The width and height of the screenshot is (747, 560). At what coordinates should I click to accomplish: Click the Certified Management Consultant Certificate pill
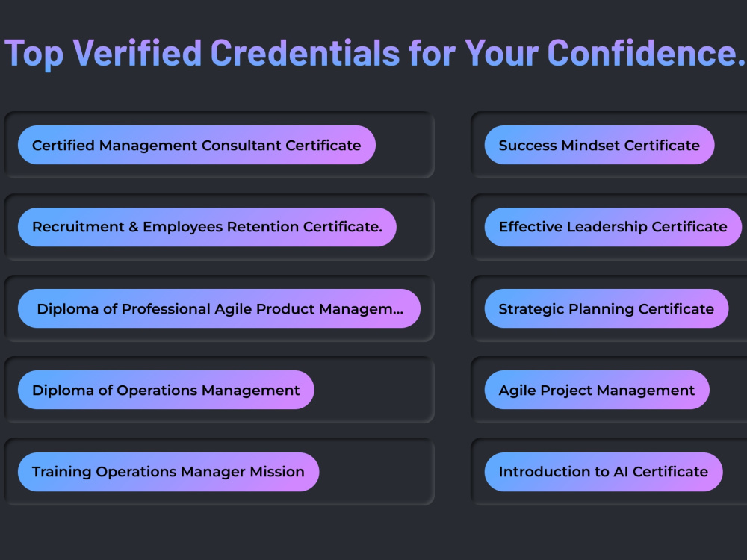tap(196, 145)
